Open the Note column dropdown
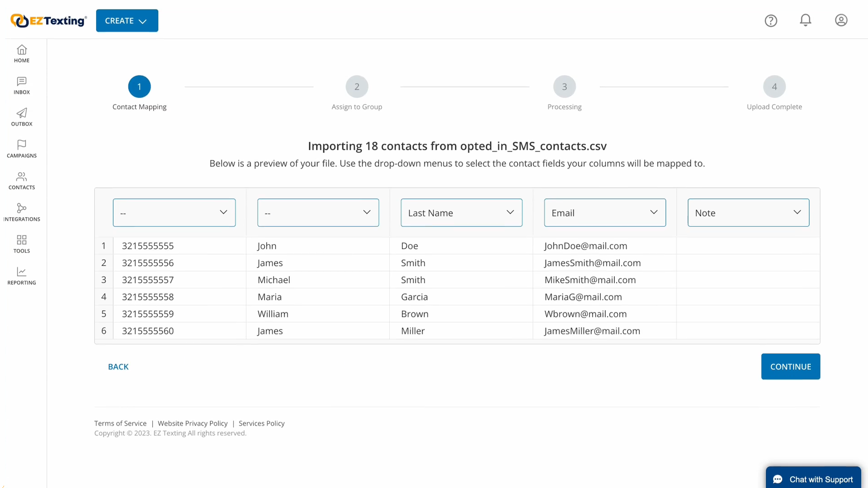The height and width of the screenshot is (488, 868). point(748,212)
